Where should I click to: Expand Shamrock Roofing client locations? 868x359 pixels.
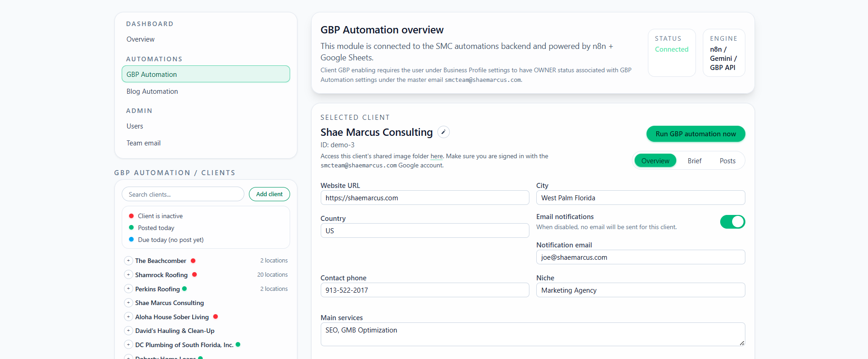[129, 275]
